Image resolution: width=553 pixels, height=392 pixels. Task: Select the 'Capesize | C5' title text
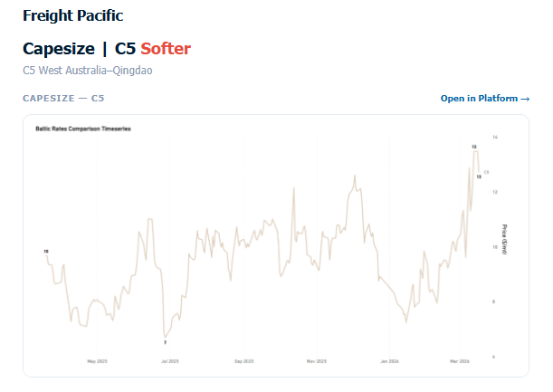(x=79, y=49)
